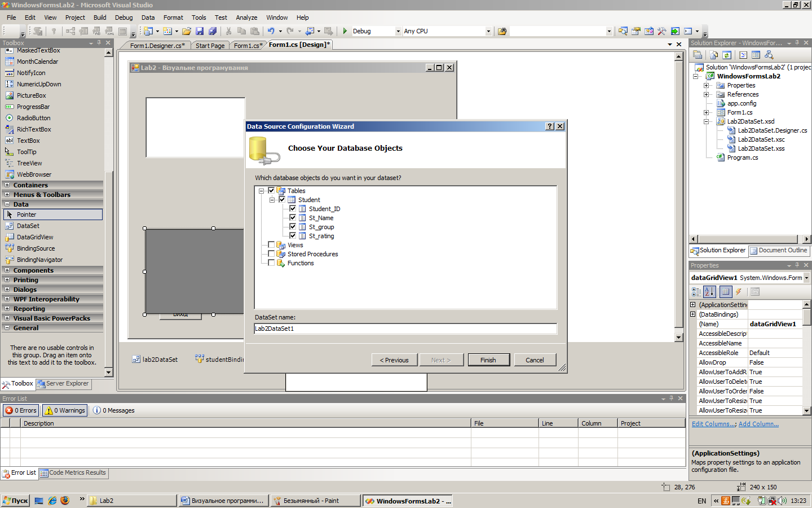The width and height of the screenshot is (812, 508).
Task: Click the Undo arrow icon
Action: [x=271, y=31]
